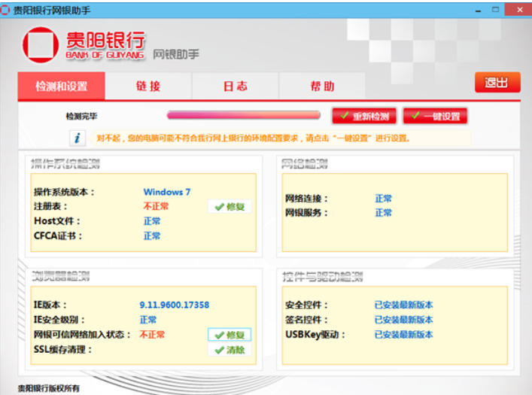Click the 注册表 label
The height and width of the screenshot is (395, 532).
(50, 206)
